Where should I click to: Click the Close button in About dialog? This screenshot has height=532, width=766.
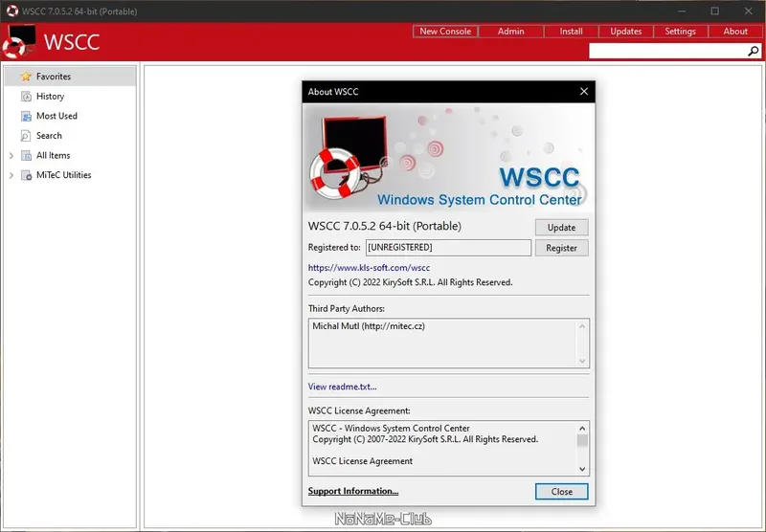tap(561, 492)
